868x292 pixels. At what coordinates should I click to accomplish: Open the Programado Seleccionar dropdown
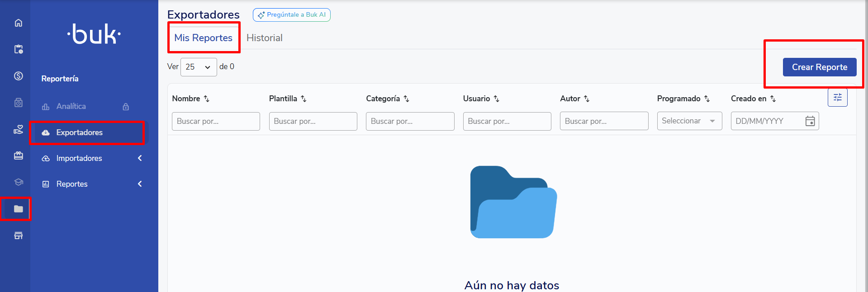tap(689, 121)
